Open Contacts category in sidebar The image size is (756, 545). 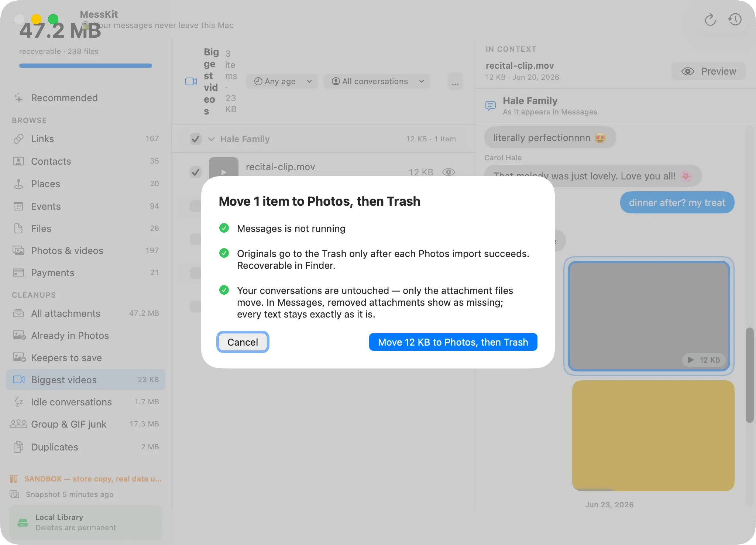(86, 161)
